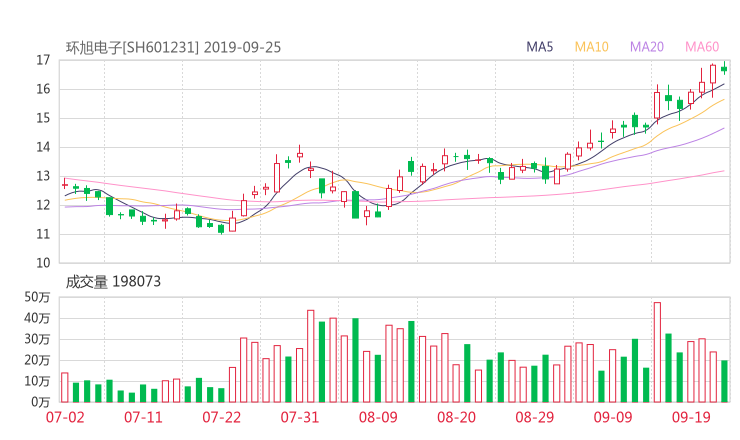Click the 12 price axis label
The image size is (740, 440).
[x=43, y=205]
